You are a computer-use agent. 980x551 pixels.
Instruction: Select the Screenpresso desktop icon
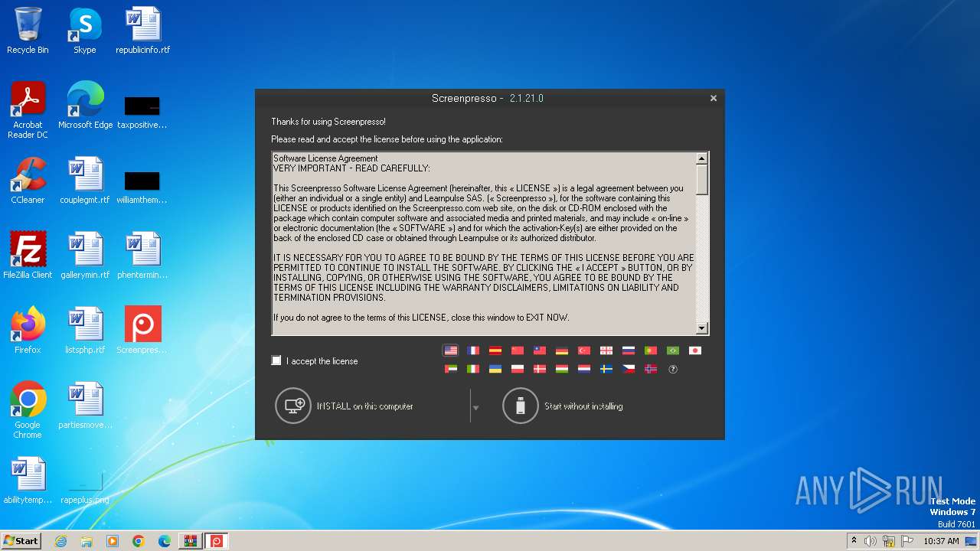point(142,331)
